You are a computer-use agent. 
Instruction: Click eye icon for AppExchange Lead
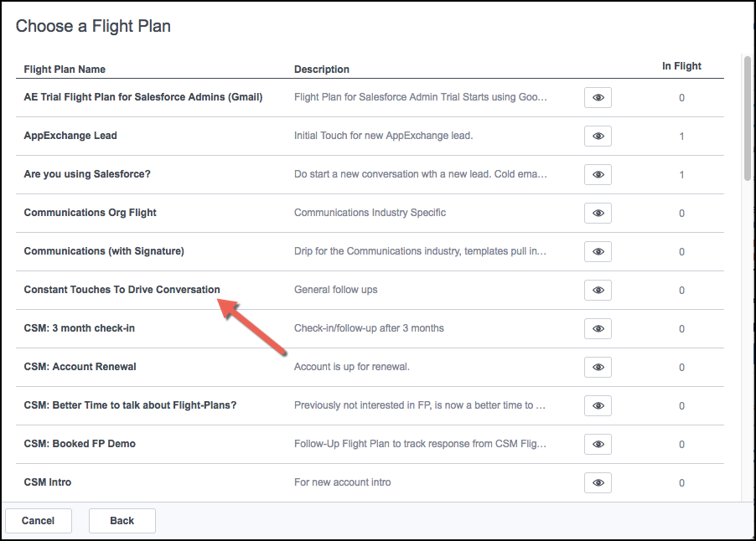click(x=598, y=136)
